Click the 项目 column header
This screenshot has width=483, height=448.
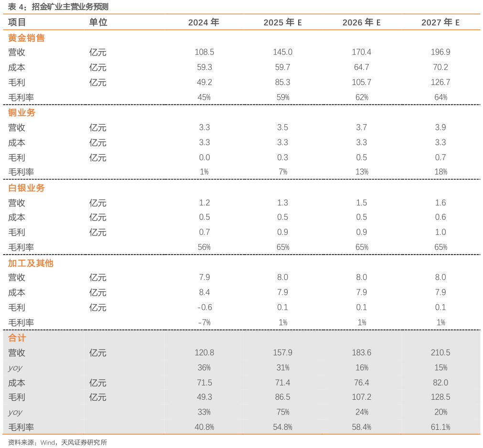click(17, 22)
